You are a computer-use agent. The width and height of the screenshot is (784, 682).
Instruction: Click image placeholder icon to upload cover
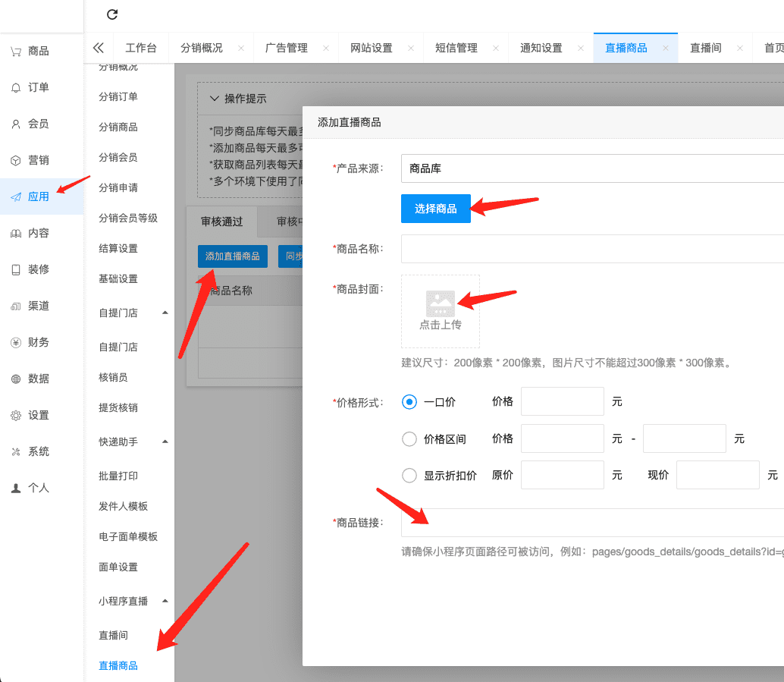click(x=441, y=303)
